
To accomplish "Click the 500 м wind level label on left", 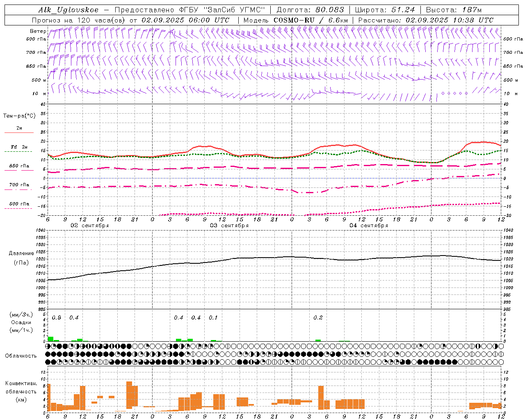I will [x=39, y=80].
